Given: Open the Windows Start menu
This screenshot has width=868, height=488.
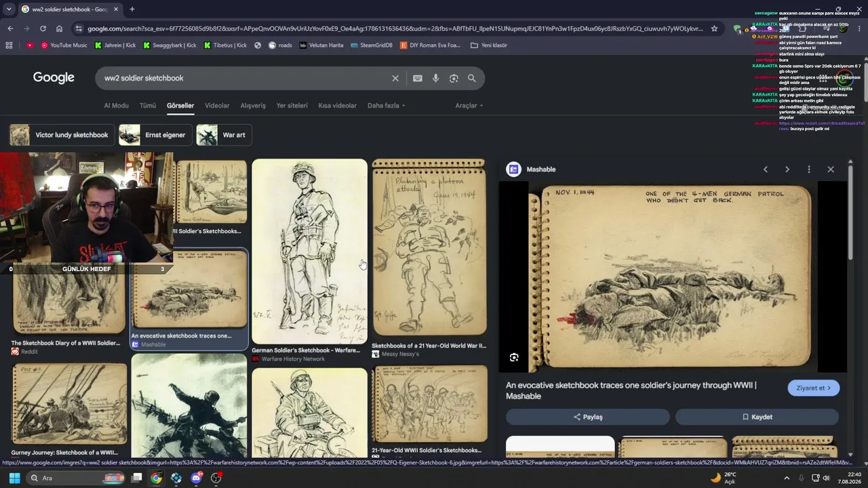Looking at the screenshot, I should click(x=14, y=478).
